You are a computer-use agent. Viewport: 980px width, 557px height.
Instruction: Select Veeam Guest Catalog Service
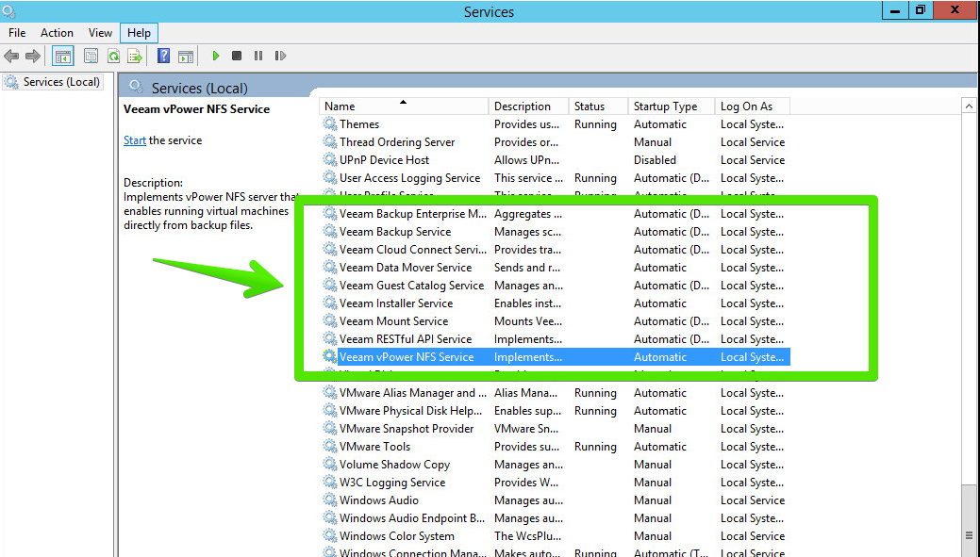coord(555,286)
